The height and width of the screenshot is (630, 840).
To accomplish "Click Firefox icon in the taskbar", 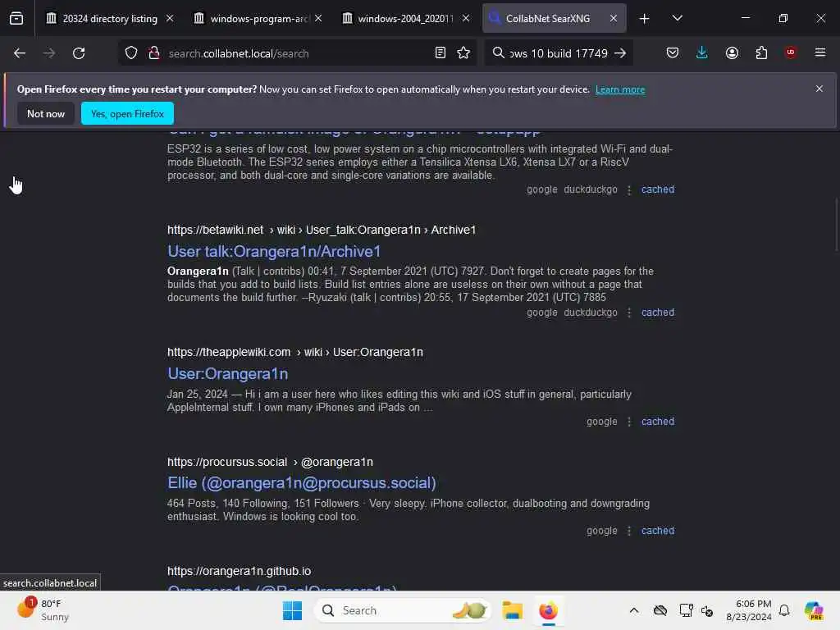I will (x=548, y=610).
